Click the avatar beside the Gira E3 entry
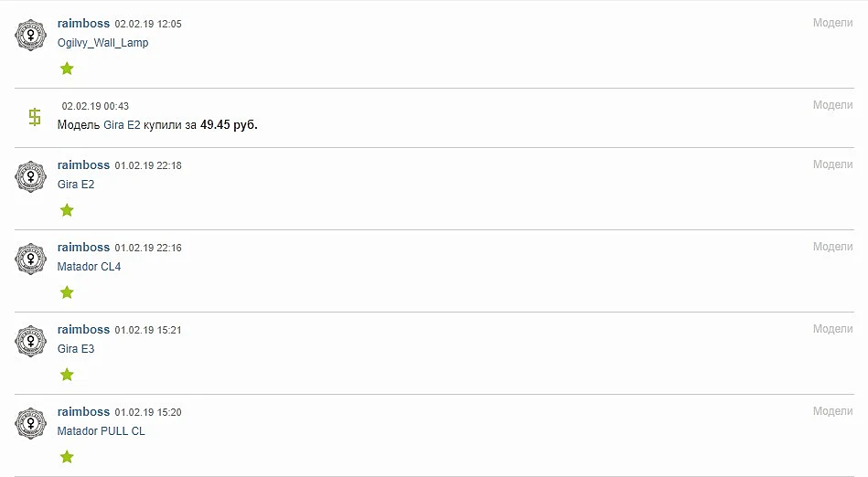868x477 pixels. (x=30, y=342)
